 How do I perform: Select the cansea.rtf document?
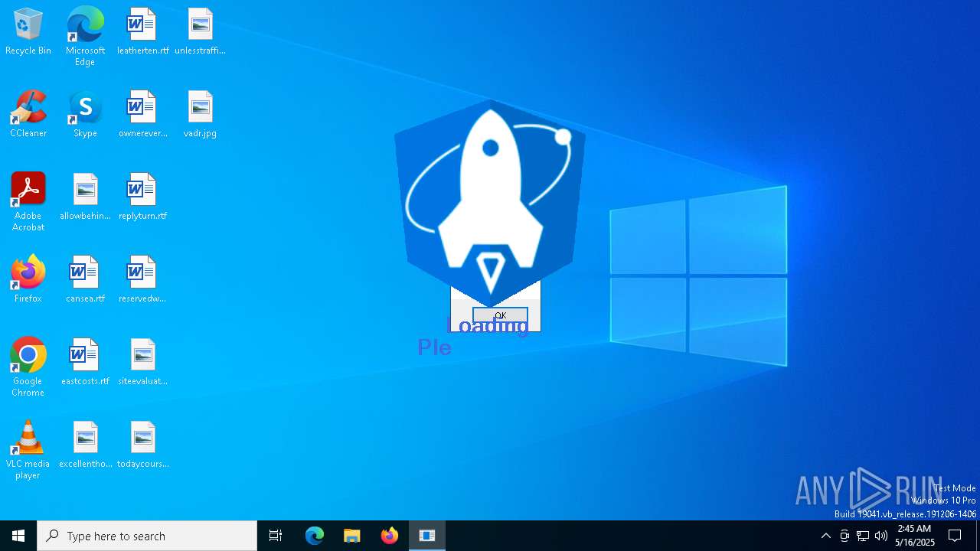[85, 280]
